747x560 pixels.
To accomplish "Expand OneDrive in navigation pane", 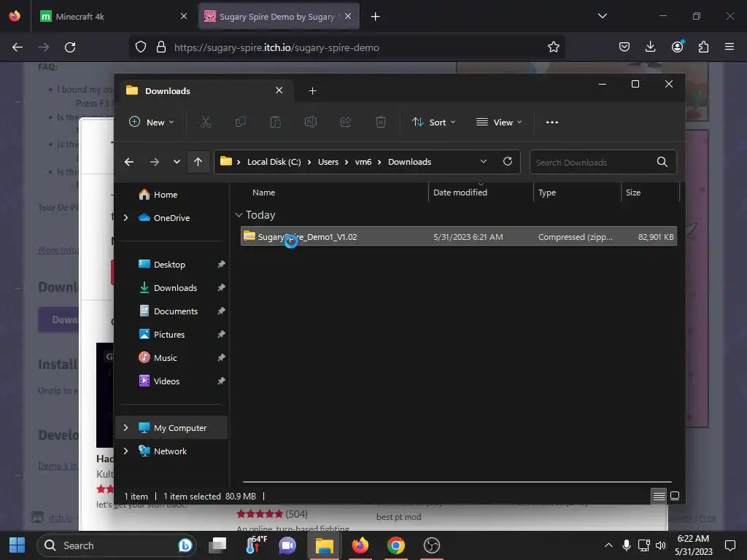I will click(x=125, y=217).
